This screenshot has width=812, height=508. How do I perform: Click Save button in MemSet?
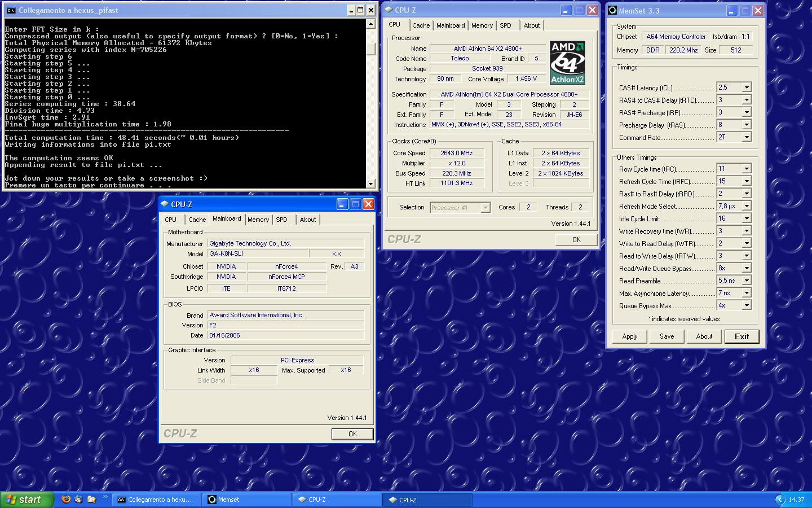coord(667,336)
